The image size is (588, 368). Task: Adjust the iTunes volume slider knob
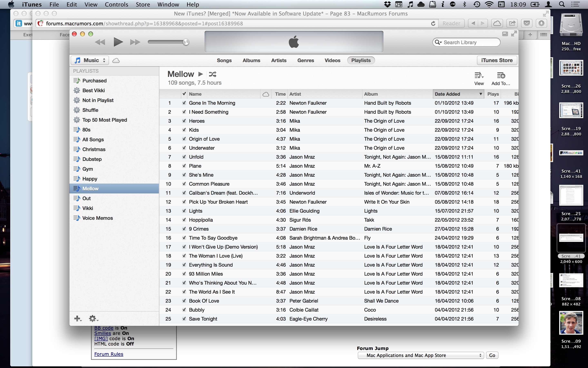[186, 42]
